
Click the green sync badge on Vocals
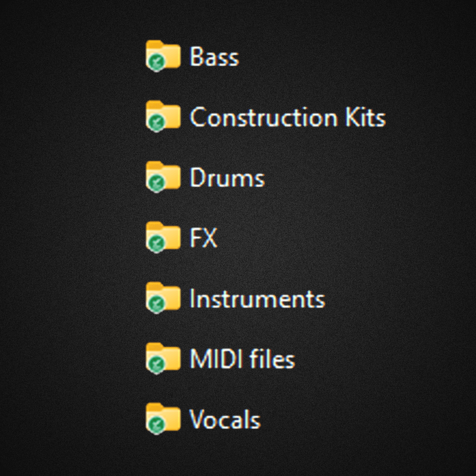[156, 425]
